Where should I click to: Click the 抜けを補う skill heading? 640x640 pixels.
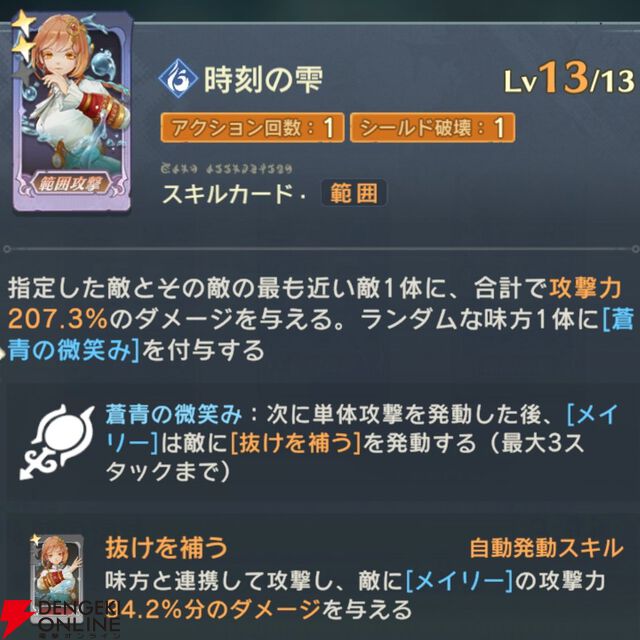166,548
